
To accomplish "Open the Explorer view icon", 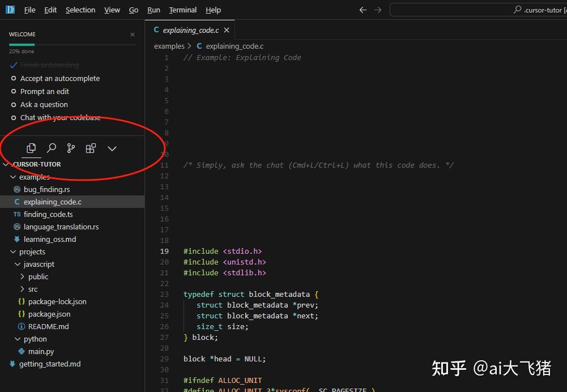I will tap(31, 148).
